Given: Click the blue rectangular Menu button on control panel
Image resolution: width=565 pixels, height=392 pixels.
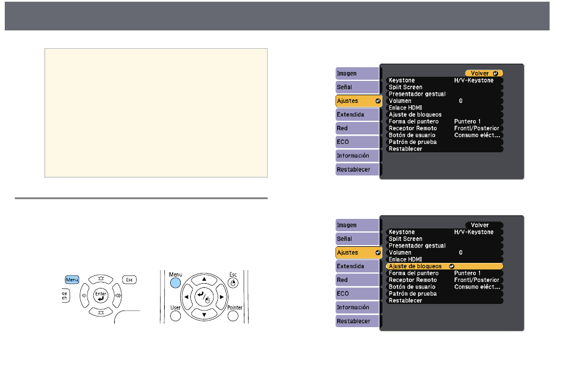Looking at the screenshot, I should 72,280.
